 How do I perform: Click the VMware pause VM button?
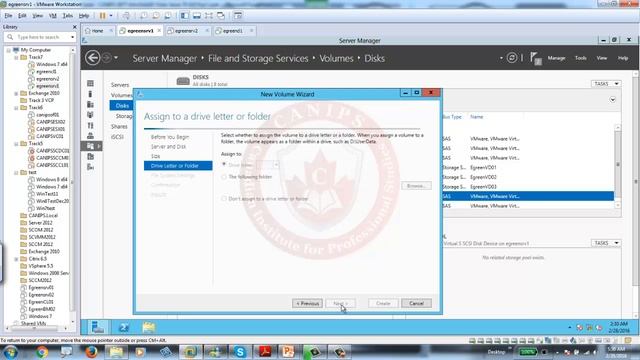click(x=102, y=16)
